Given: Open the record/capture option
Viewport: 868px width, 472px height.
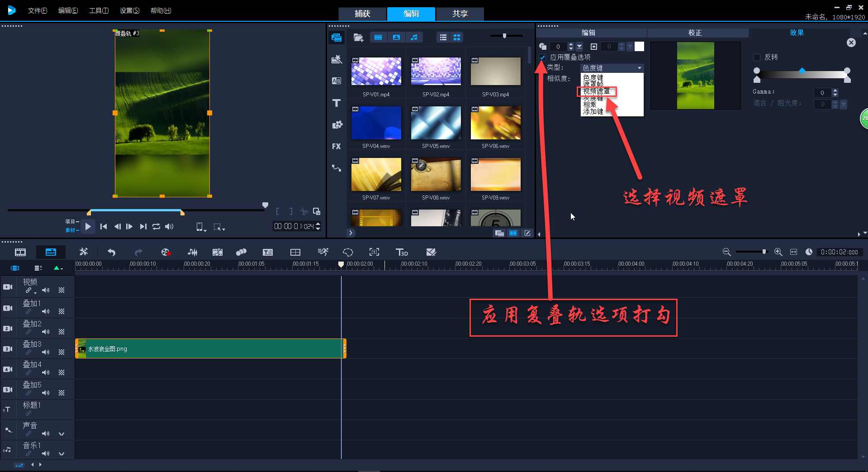Looking at the screenshot, I should click(166, 252).
